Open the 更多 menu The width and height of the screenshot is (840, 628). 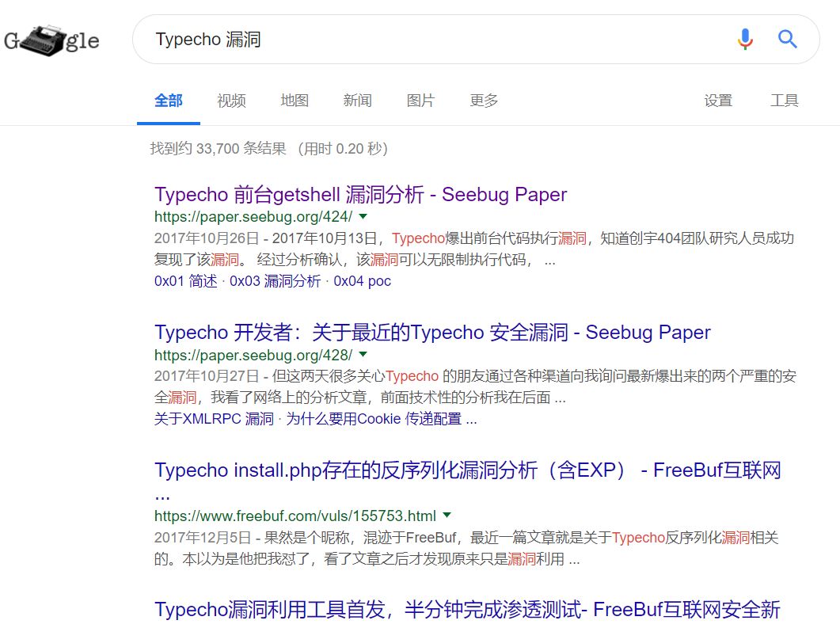(484, 101)
